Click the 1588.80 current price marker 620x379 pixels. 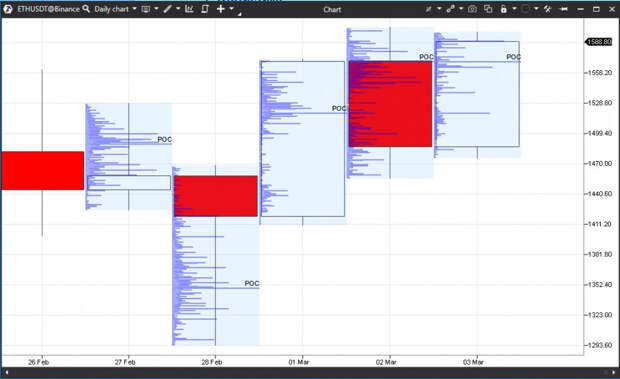[x=599, y=42]
